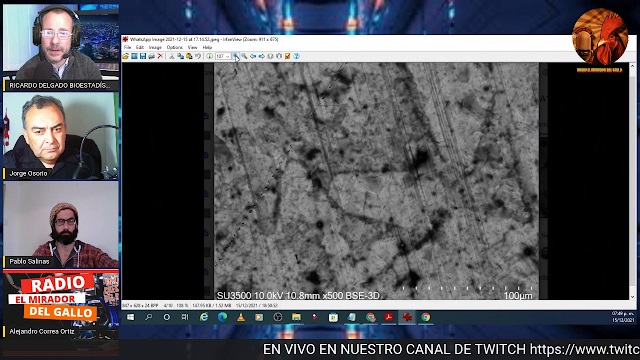Click the taskbar clock showing 15/12/2021
Viewport: 640px width, 360px height.
coord(623,317)
